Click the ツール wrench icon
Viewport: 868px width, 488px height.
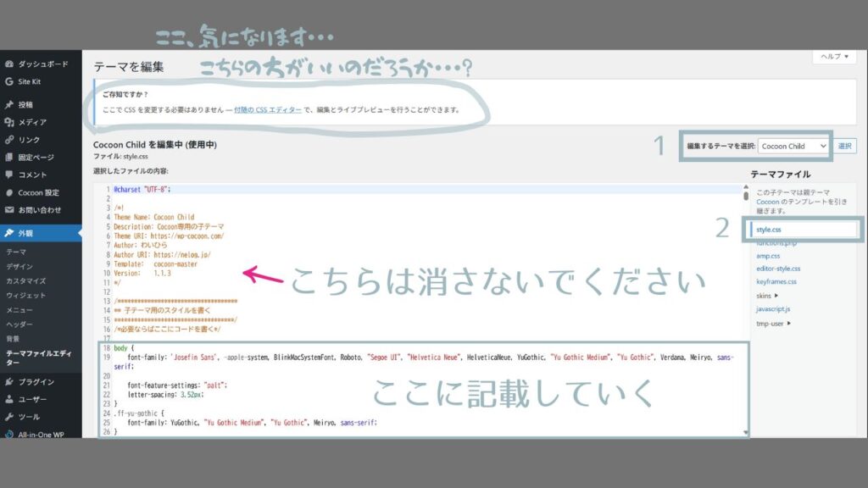[x=8, y=417]
